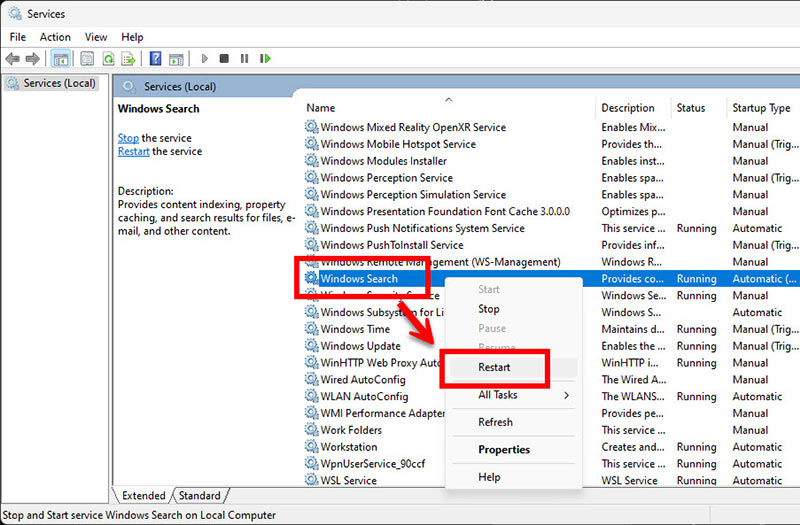Click gear icon of Workstation
This screenshot has width=800, height=525.
(311, 446)
